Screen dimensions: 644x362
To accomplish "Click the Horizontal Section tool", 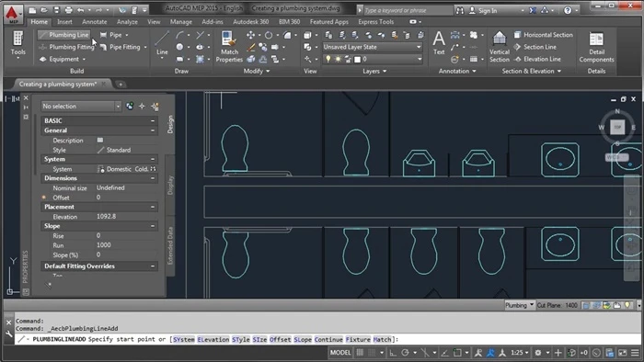I will click(543, 35).
